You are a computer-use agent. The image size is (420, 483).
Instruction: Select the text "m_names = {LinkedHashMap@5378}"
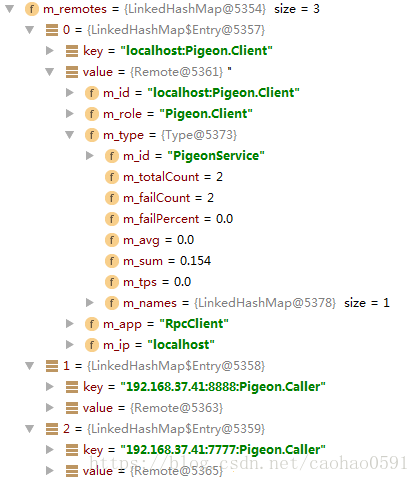point(230,303)
